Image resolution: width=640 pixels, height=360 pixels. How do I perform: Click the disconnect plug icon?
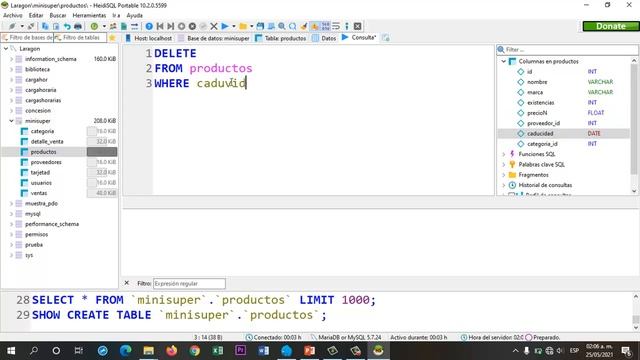(31, 27)
